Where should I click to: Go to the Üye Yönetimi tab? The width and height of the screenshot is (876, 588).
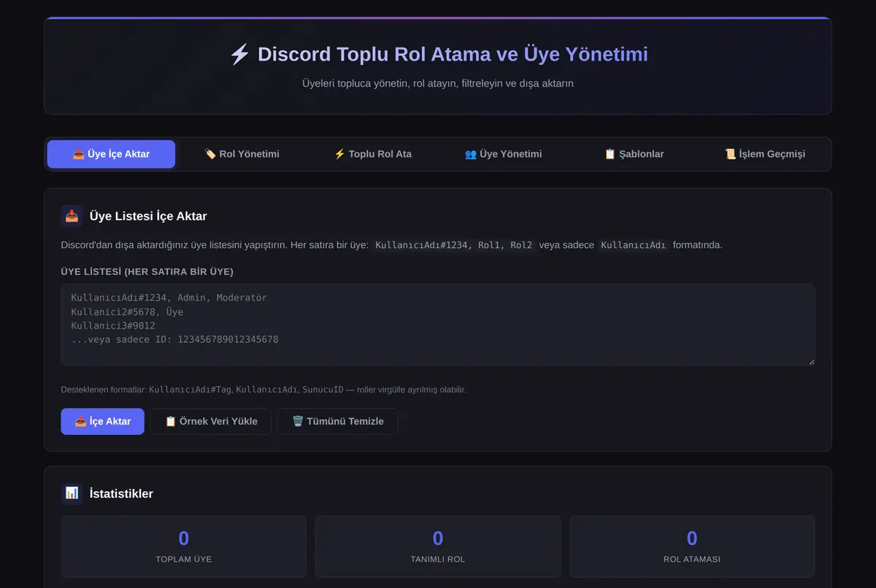point(503,154)
